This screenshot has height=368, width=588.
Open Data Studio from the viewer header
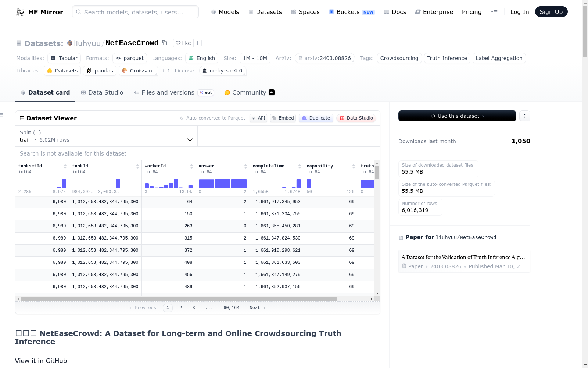click(356, 118)
